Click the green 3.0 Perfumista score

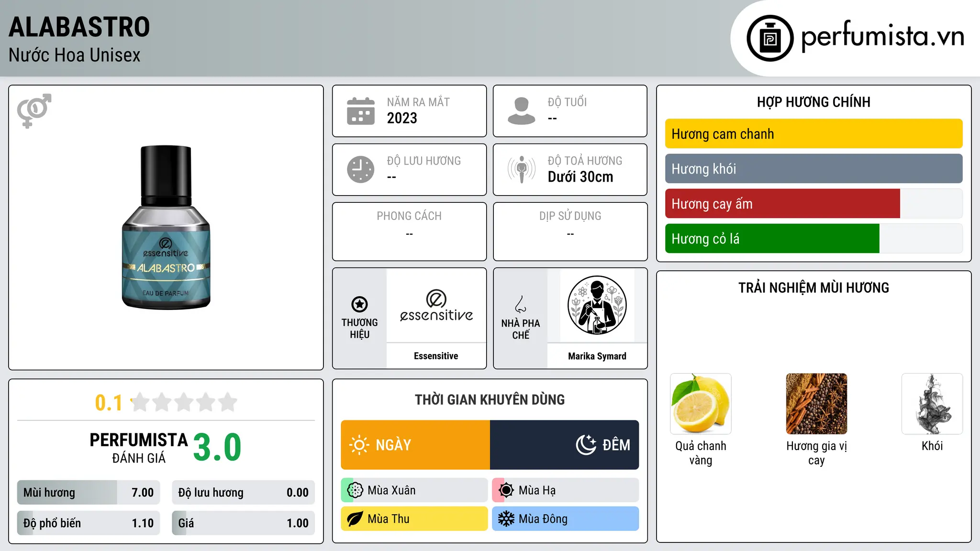pyautogui.click(x=217, y=447)
